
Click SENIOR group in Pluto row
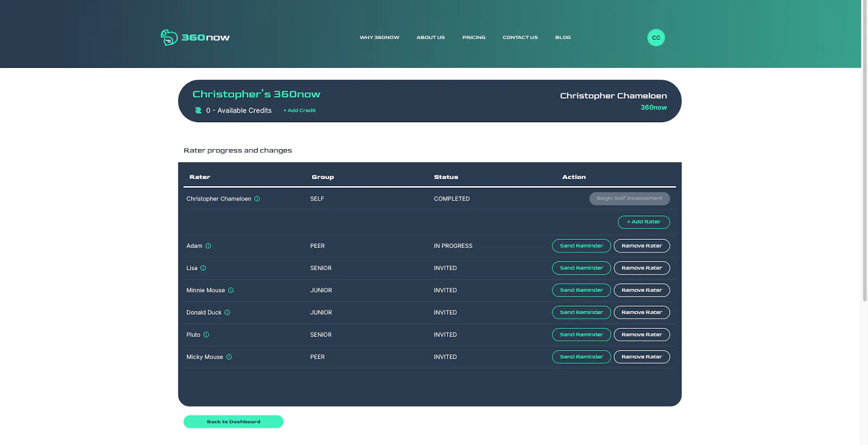click(x=321, y=335)
